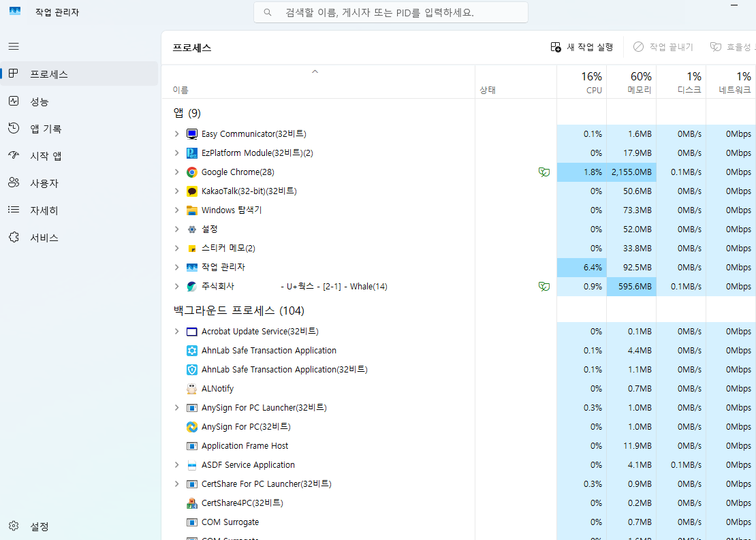The width and height of the screenshot is (756, 540).
Task: Select the 2,155.0MB Chrome memory cell
Action: [x=631, y=172]
